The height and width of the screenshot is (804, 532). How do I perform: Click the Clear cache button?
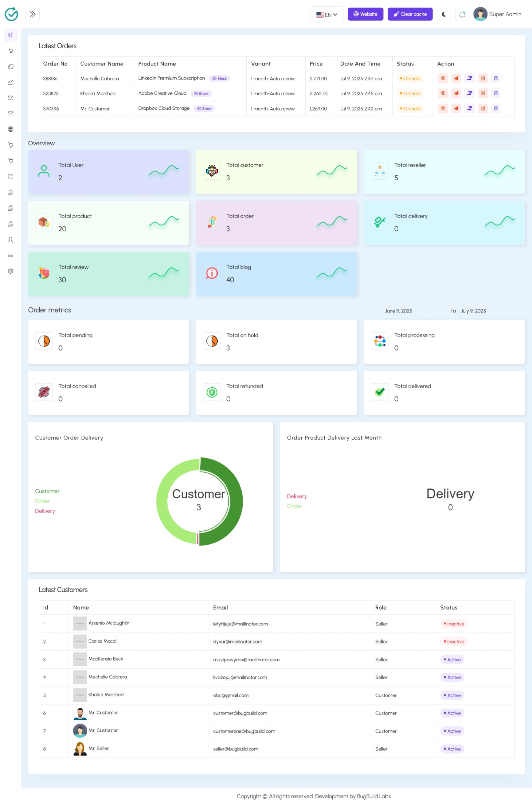(x=410, y=14)
